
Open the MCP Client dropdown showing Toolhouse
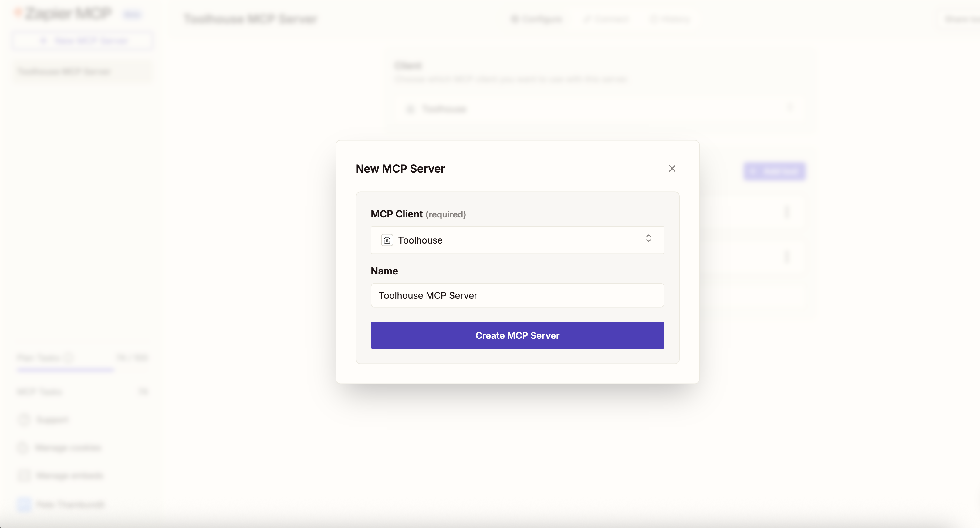517,240
